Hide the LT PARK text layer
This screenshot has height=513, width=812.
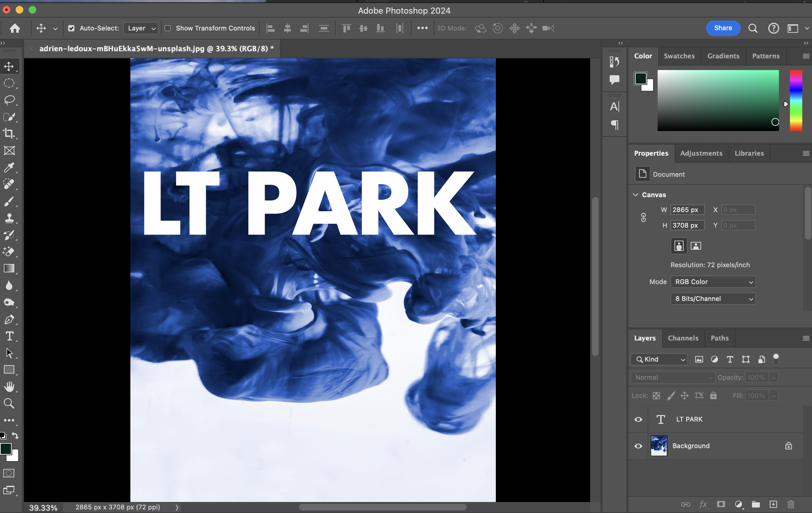[638, 419]
